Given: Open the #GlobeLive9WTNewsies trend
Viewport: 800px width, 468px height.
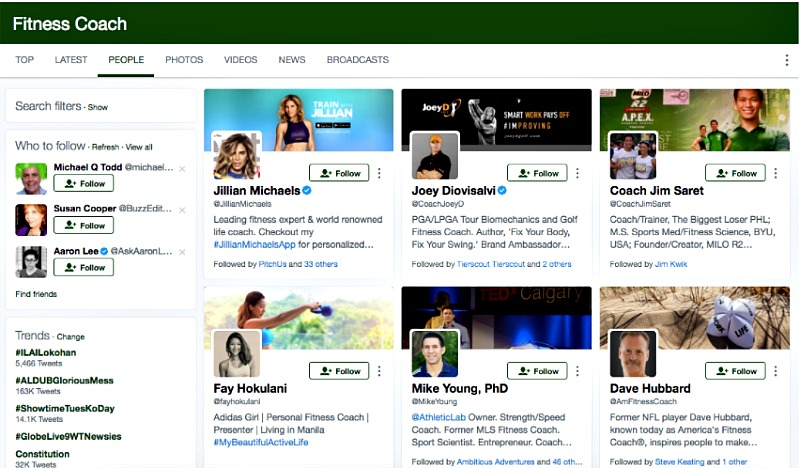Looking at the screenshot, I should point(68,436).
